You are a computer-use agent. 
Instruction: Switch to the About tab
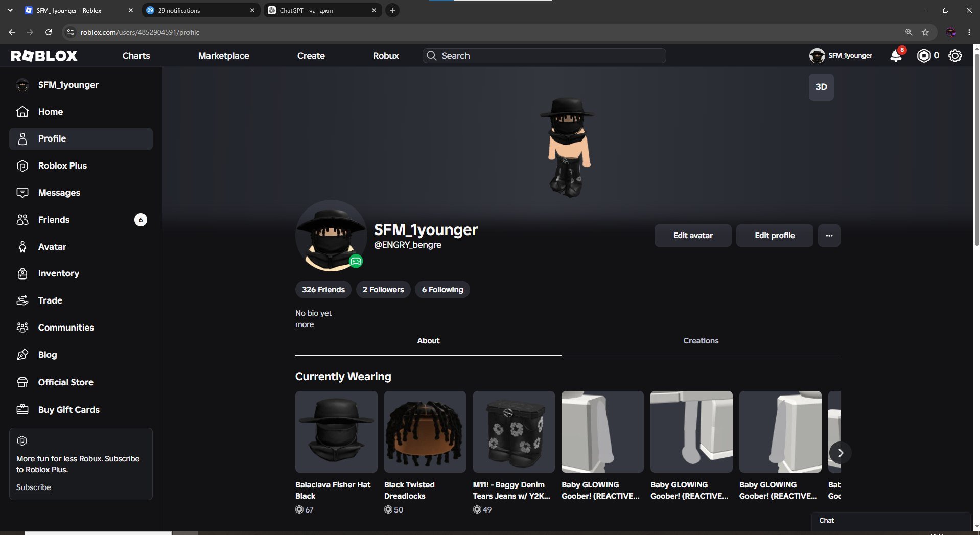[428, 341]
